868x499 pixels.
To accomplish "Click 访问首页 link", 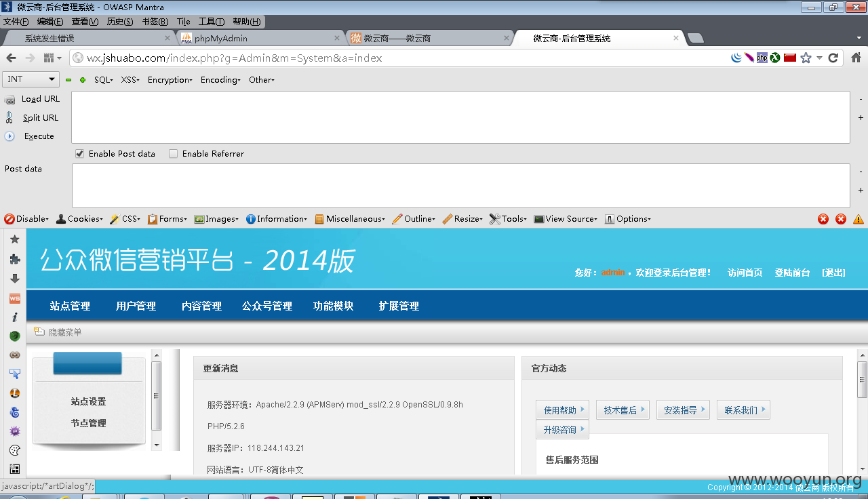I will click(745, 273).
